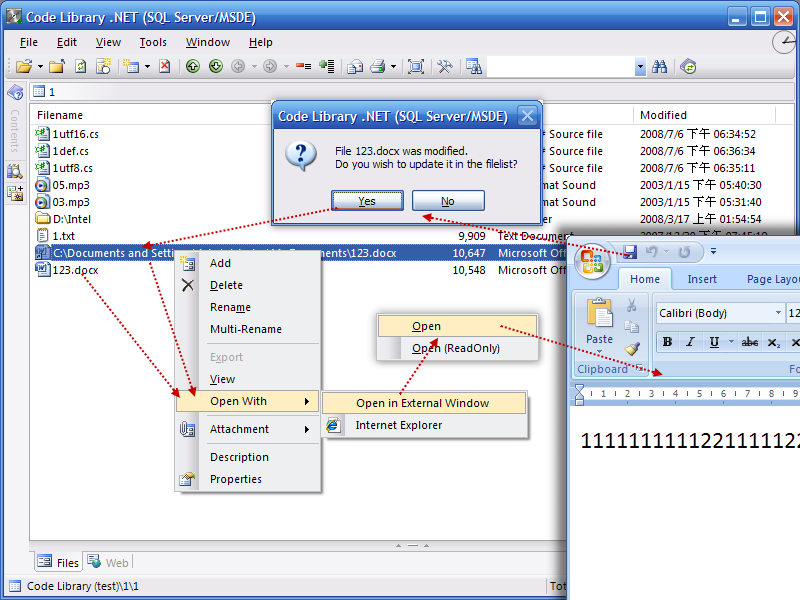800x600 pixels.
Task: Open the File menu
Action: click(29, 42)
